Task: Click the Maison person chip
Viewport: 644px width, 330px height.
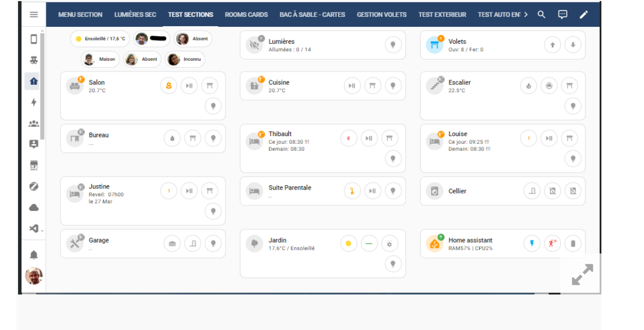Action: pyautogui.click(x=100, y=59)
